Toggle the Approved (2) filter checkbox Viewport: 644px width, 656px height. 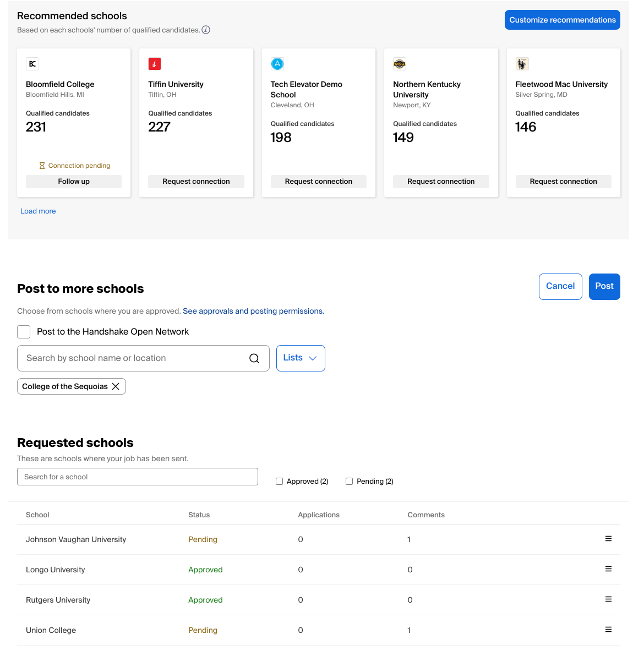click(279, 481)
